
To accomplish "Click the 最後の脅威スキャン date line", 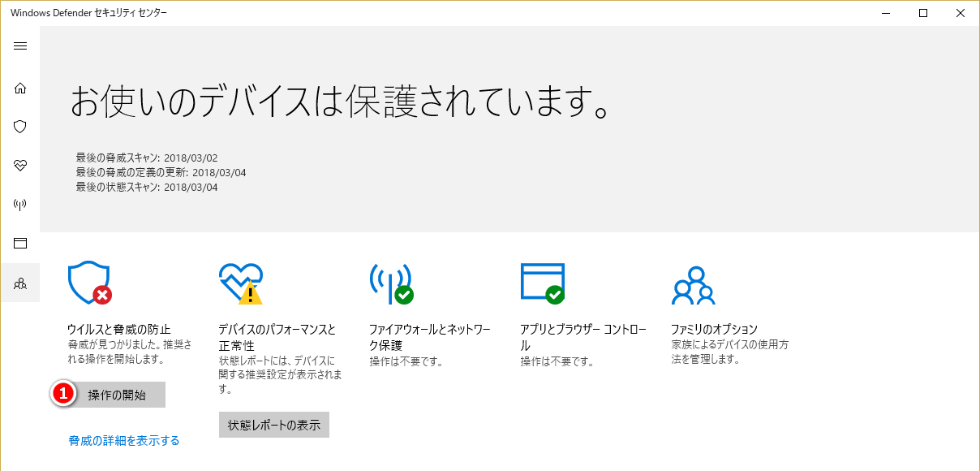I will point(147,158).
